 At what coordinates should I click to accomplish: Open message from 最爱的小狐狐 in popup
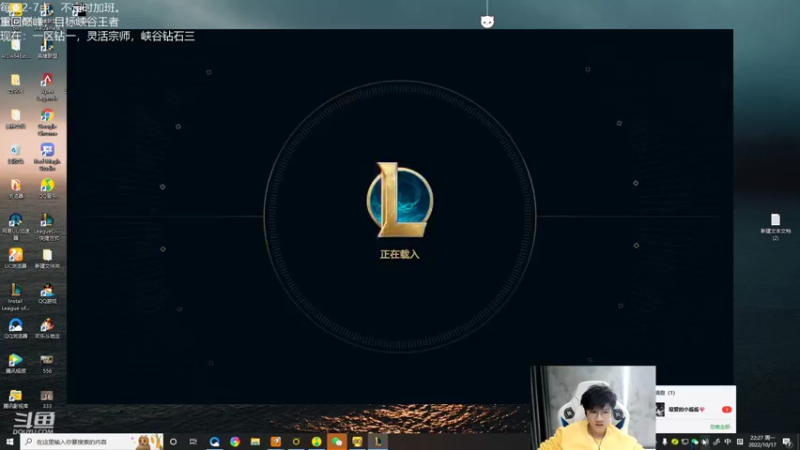click(x=695, y=409)
